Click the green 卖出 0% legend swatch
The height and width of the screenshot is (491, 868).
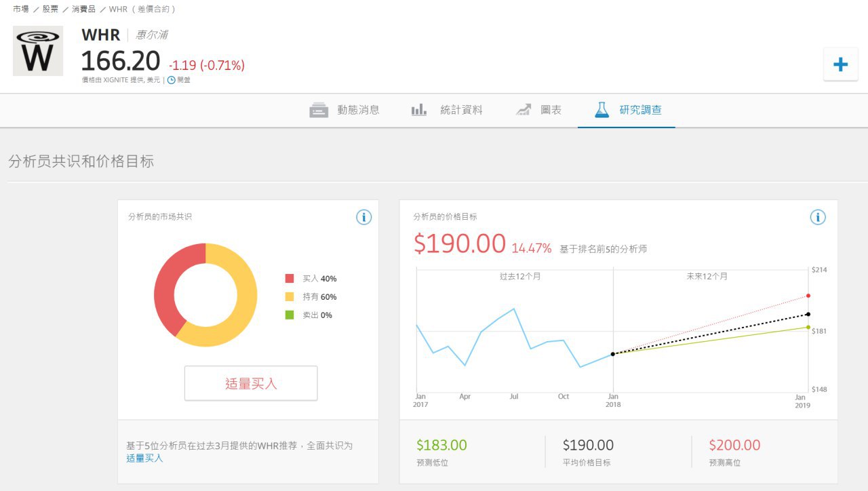290,315
